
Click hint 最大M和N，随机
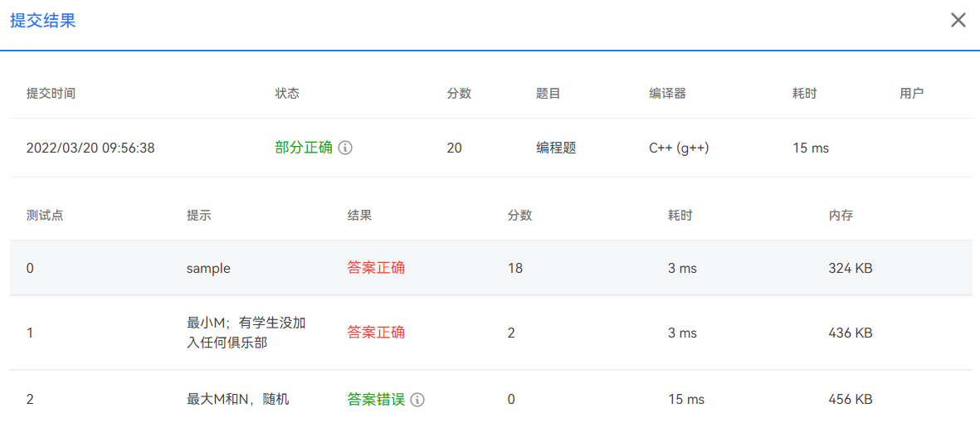(x=237, y=399)
